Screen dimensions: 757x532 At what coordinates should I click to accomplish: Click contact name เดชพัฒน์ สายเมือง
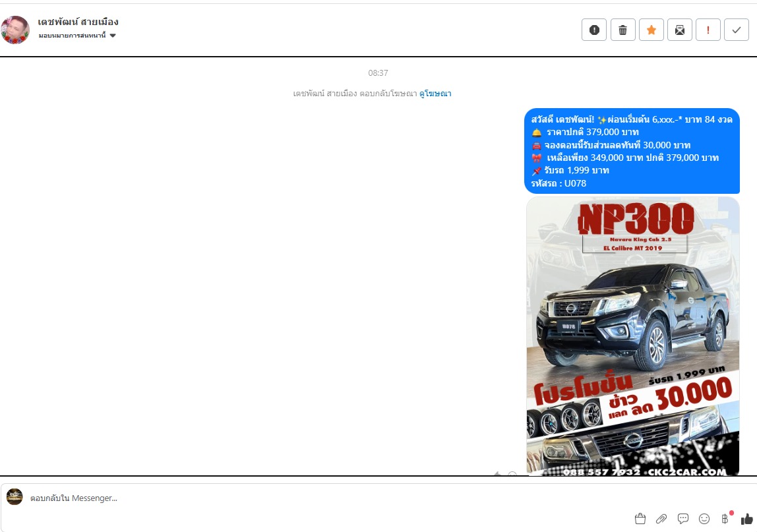(78, 22)
